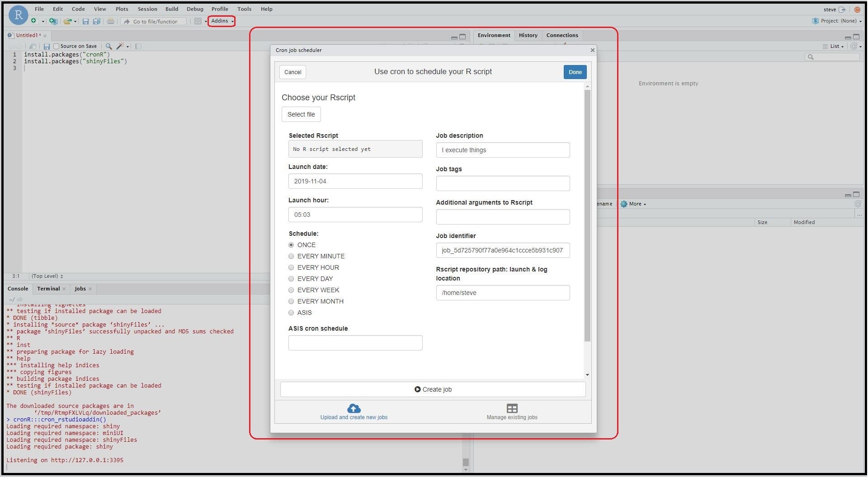Click the workspace panes grid icon

pos(198,21)
